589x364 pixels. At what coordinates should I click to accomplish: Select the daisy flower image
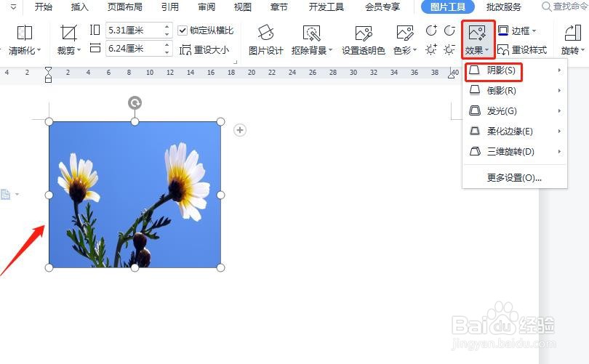click(x=135, y=195)
